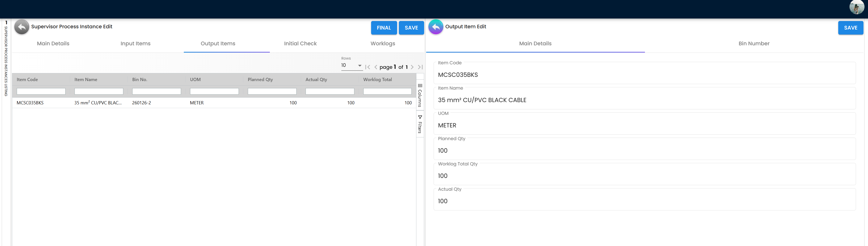Go to the first page icon

(x=368, y=67)
